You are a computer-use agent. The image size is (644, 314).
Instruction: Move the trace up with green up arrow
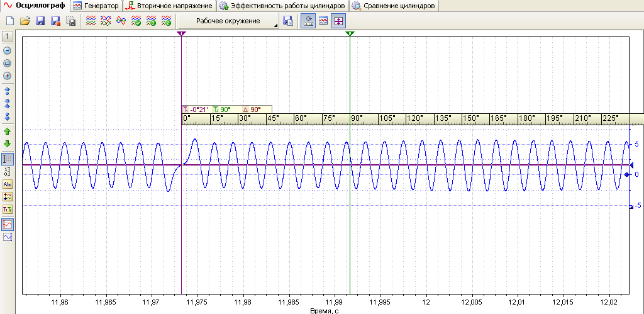pyautogui.click(x=7, y=132)
